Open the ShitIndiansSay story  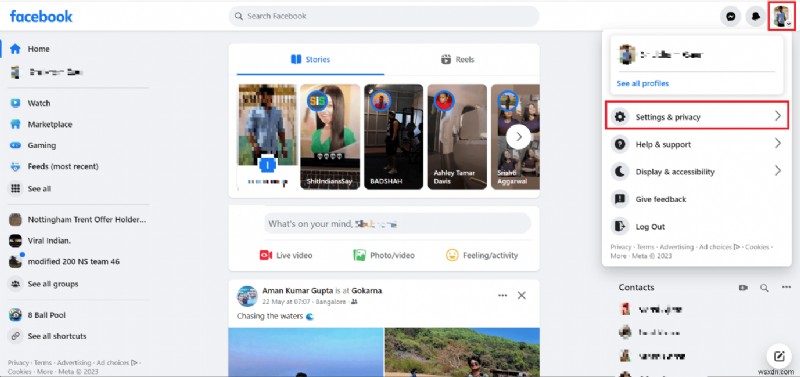coord(330,137)
